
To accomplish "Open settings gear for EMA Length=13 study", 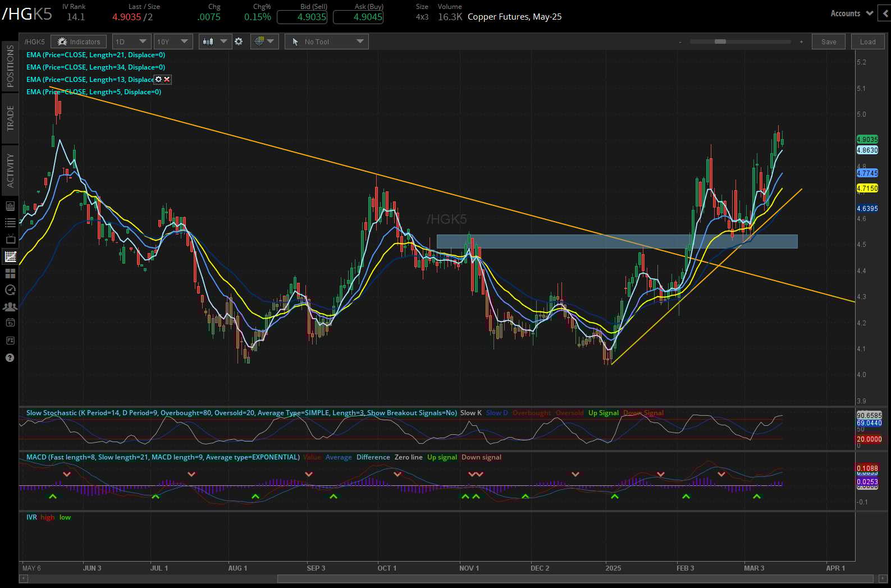I will tap(158, 80).
